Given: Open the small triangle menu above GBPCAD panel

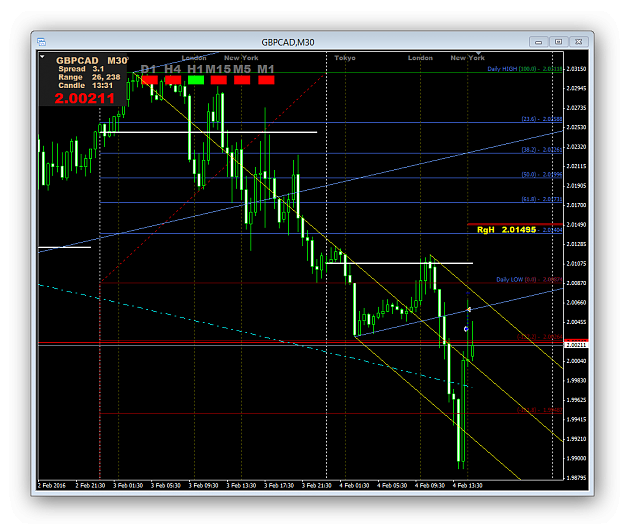Looking at the screenshot, I should tap(42, 57).
